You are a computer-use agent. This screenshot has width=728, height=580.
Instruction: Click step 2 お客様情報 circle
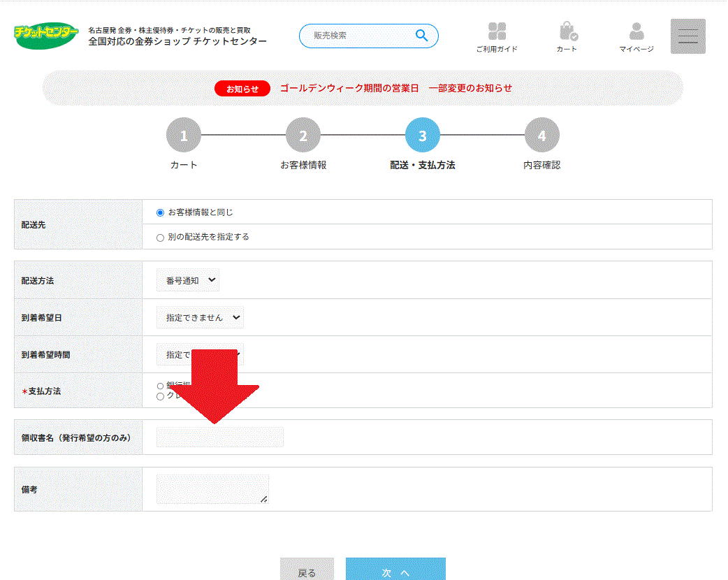click(x=303, y=135)
